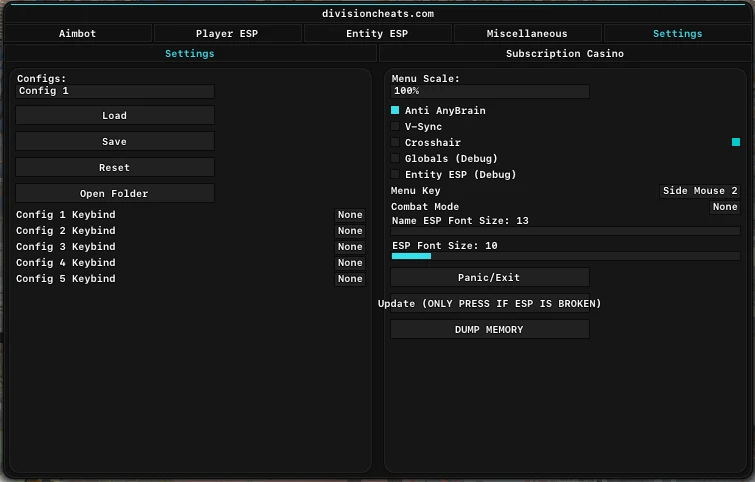This screenshot has height=482, width=755.
Task: Click the Reset config button
Action: click(x=115, y=168)
